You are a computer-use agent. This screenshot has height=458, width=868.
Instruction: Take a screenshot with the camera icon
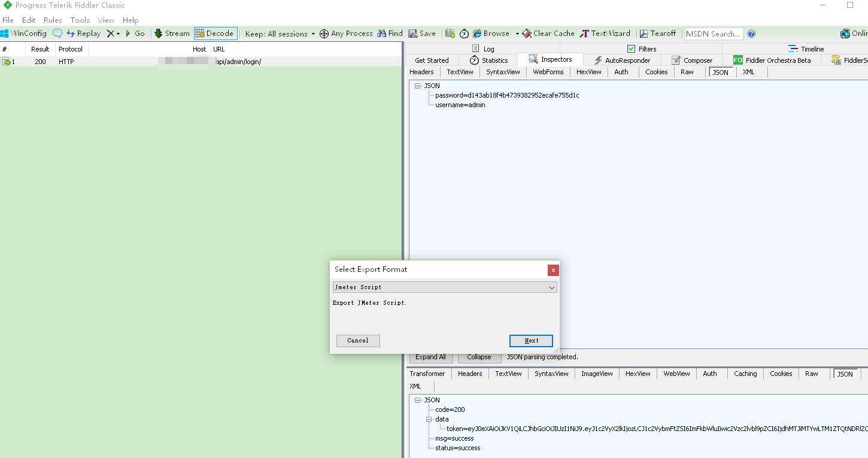pos(450,34)
